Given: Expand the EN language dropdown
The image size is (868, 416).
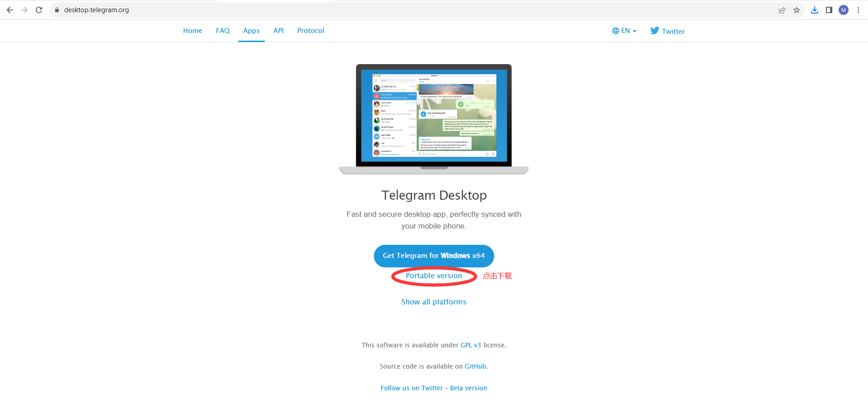Looking at the screenshot, I should tap(624, 31).
